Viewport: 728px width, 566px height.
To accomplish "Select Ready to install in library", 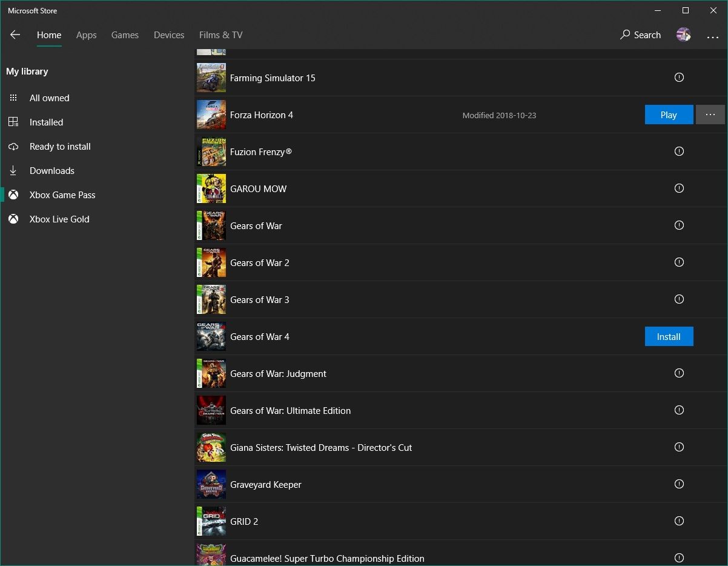I will point(60,147).
